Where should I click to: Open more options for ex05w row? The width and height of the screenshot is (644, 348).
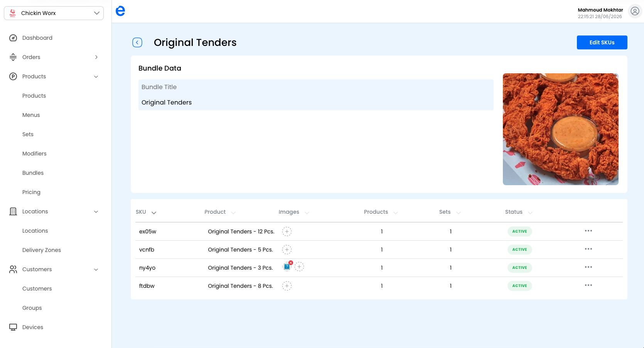[588, 231]
